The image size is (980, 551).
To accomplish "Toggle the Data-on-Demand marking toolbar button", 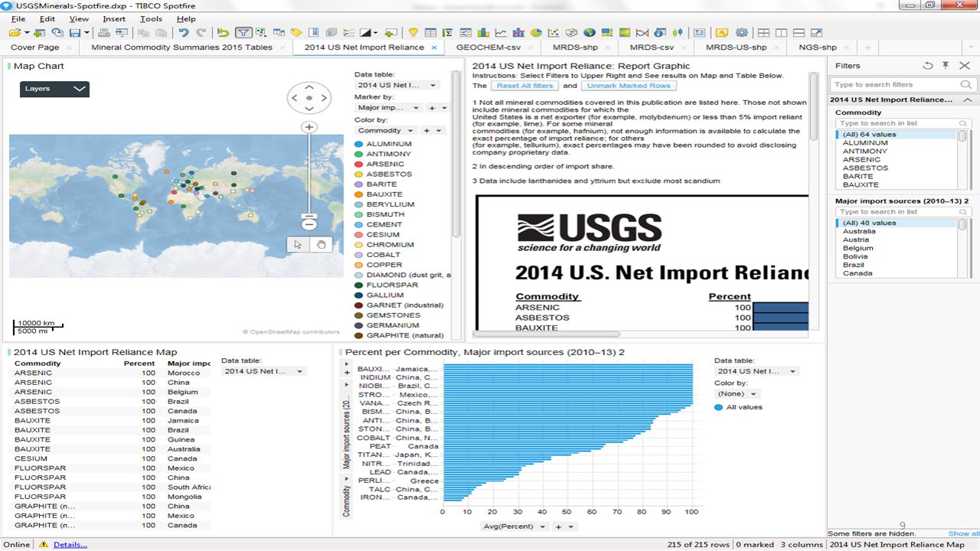I will coord(261,33).
